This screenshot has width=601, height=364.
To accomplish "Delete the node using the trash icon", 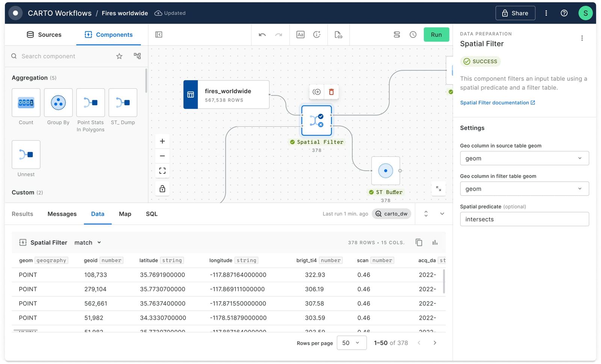I will coord(331,92).
